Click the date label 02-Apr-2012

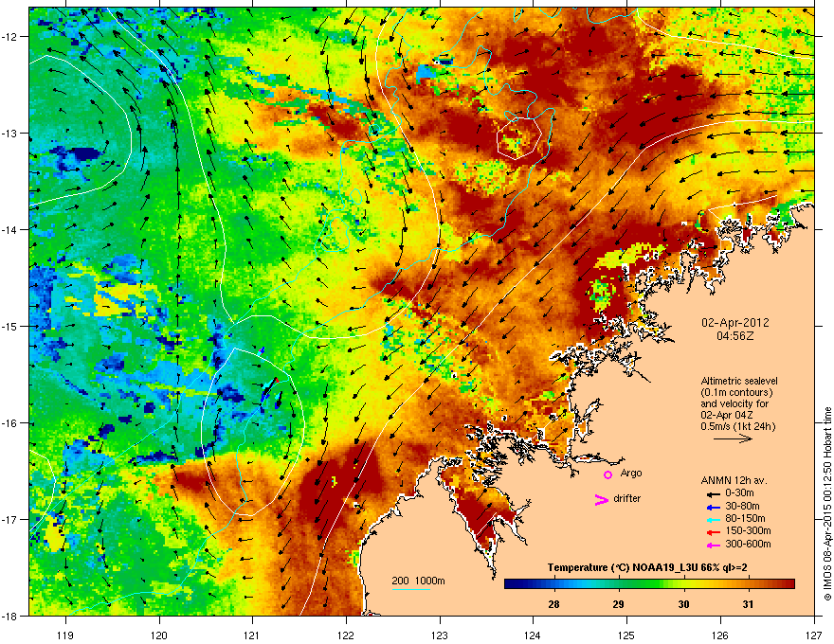(735, 323)
